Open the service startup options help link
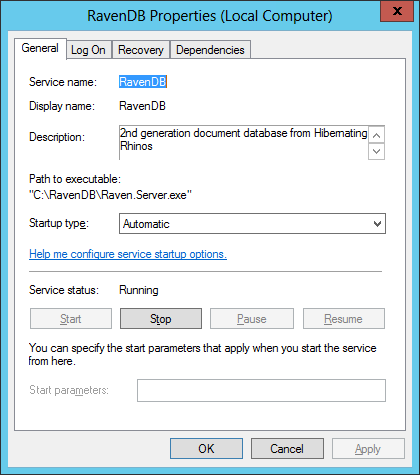Screen dimensions: 420x475 (x=128, y=254)
